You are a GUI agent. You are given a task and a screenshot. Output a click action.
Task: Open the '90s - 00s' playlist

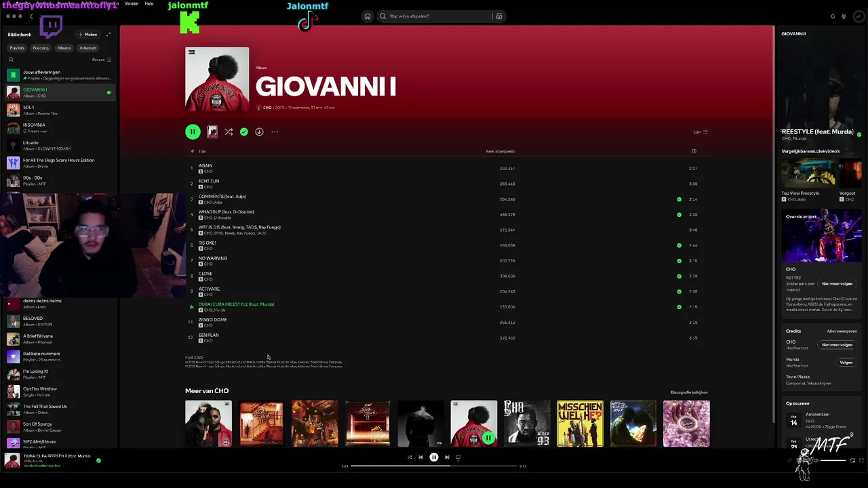[x=61, y=180]
